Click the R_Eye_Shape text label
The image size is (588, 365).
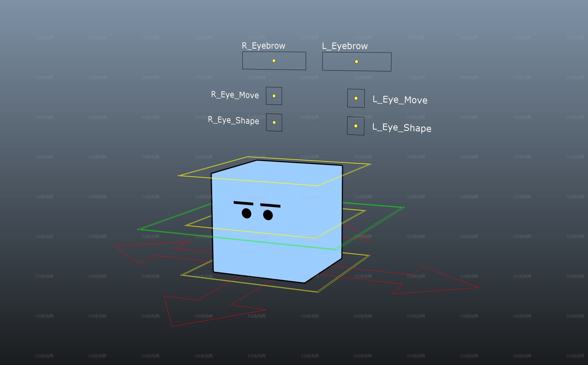coord(233,120)
